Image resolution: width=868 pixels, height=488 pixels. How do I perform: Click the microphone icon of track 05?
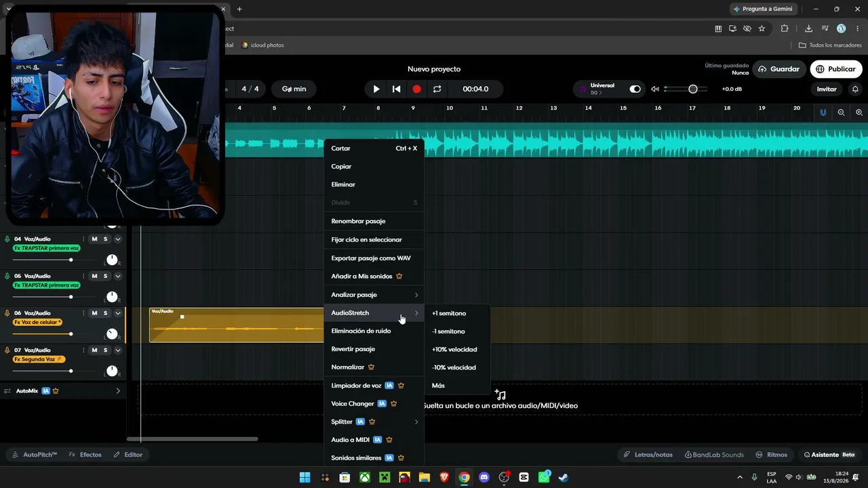click(x=7, y=276)
